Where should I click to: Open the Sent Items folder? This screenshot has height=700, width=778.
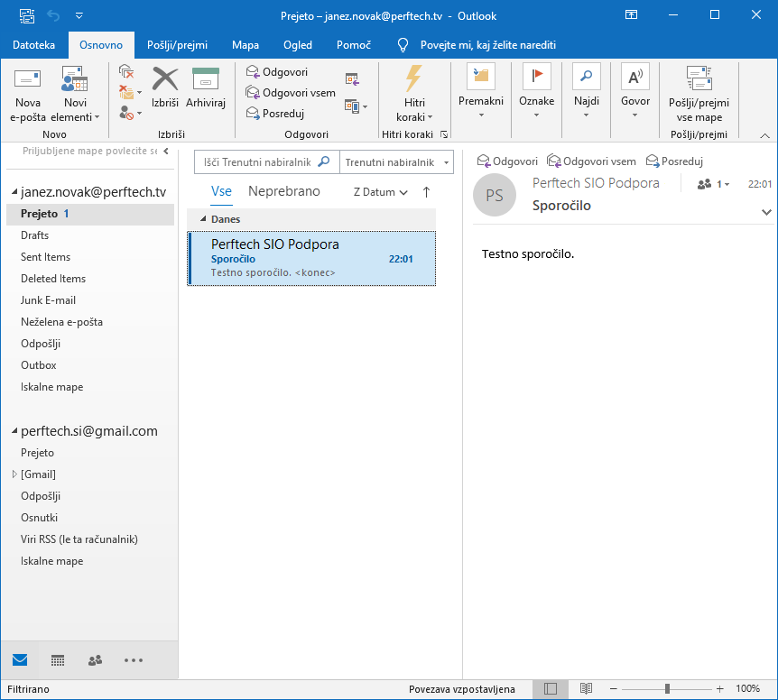[46, 257]
